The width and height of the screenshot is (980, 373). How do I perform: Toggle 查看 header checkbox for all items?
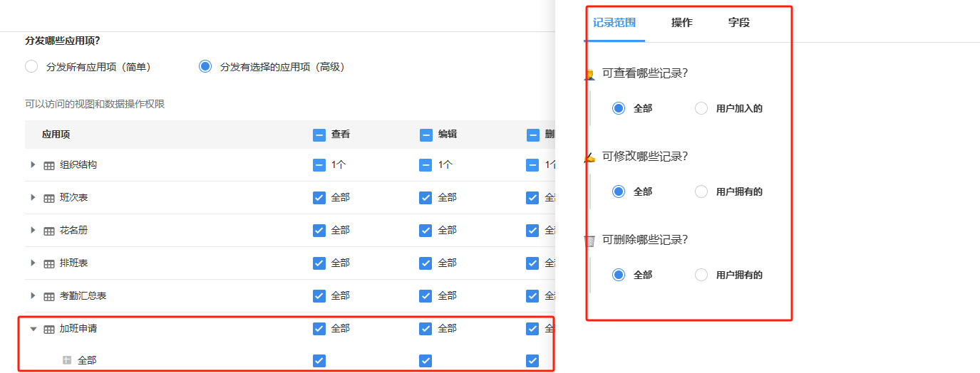point(319,135)
